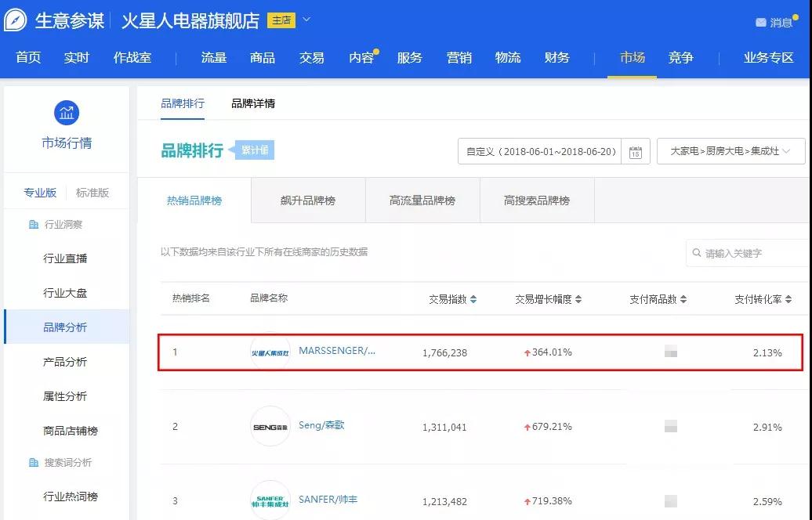The image size is (812, 520).
Task: Click the search magnifier icon
Action: [697, 253]
